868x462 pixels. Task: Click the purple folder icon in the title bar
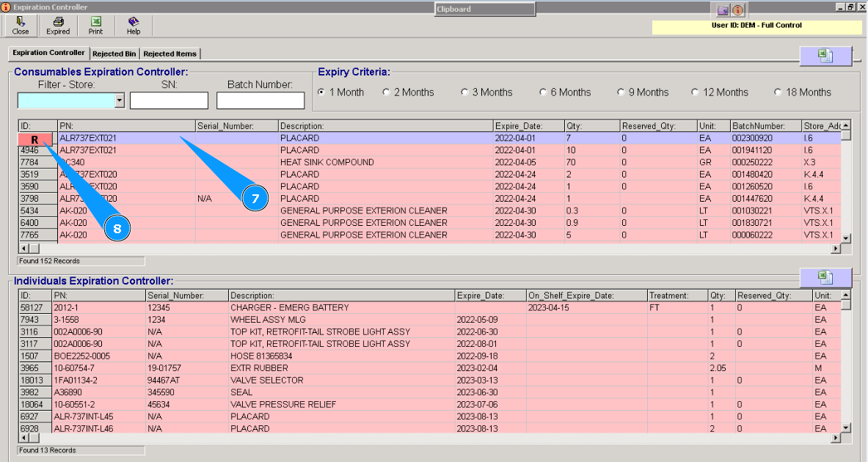(723, 10)
